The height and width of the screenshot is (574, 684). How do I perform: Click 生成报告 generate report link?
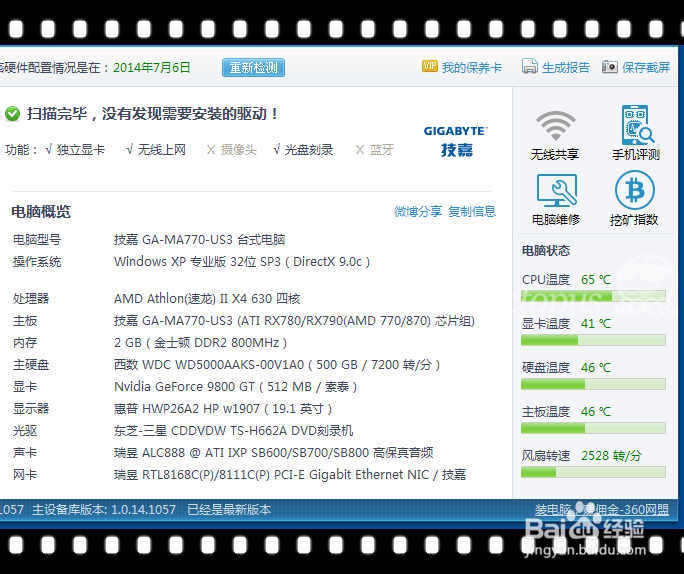point(566,67)
